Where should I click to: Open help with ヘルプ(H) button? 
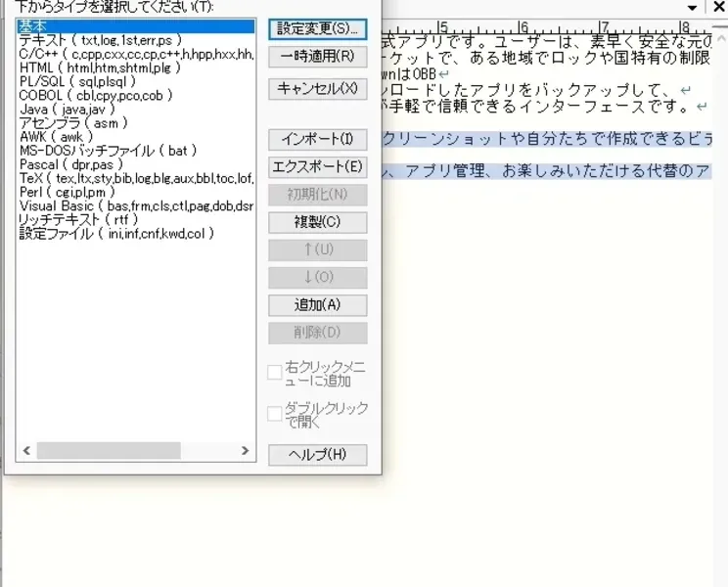tap(318, 455)
